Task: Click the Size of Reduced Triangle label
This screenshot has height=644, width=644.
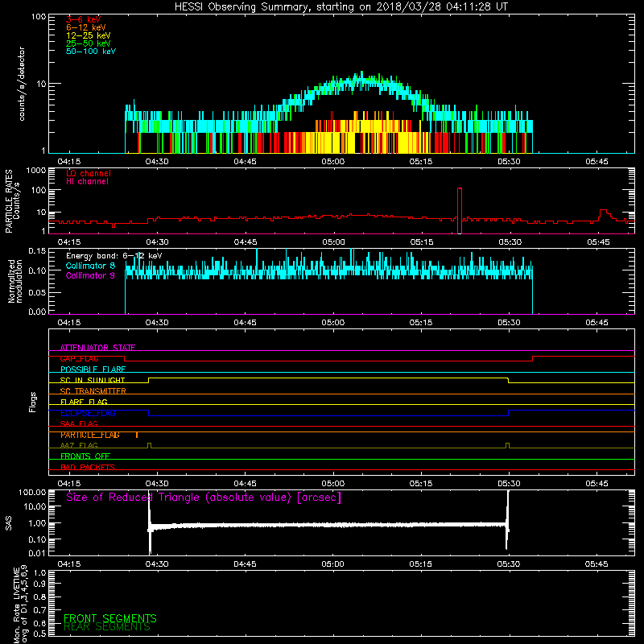Action: (x=204, y=497)
